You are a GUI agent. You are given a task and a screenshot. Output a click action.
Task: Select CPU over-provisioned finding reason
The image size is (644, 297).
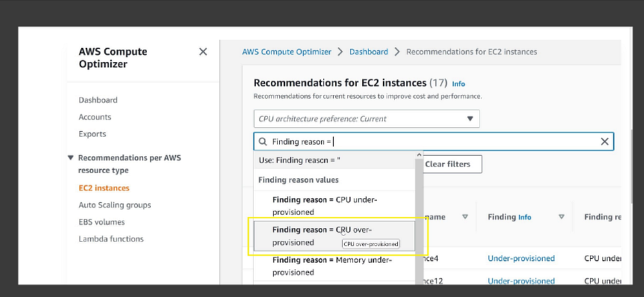pyautogui.click(x=334, y=235)
